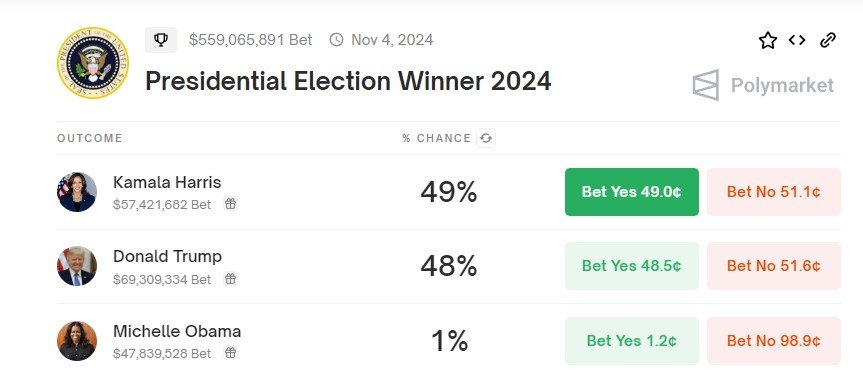
Task: Toggle the % chance refresh icon
Action: click(x=485, y=138)
